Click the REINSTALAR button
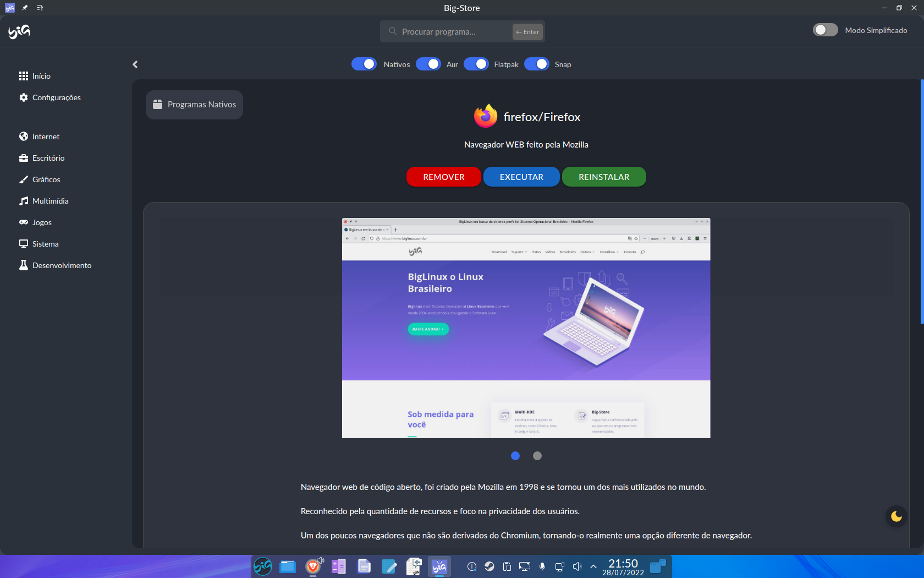Screen dimensions: 924x578 (604, 177)
